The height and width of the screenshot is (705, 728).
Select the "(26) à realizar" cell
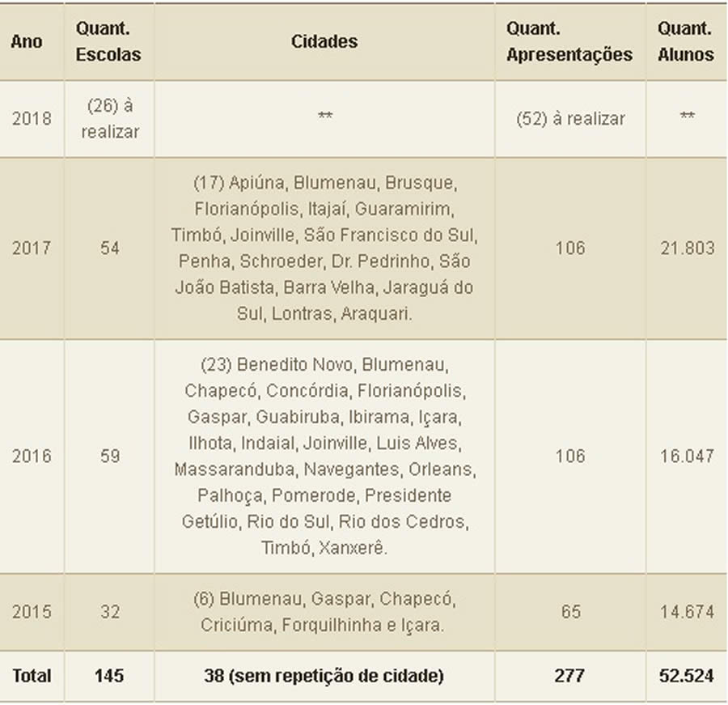[x=109, y=118]
